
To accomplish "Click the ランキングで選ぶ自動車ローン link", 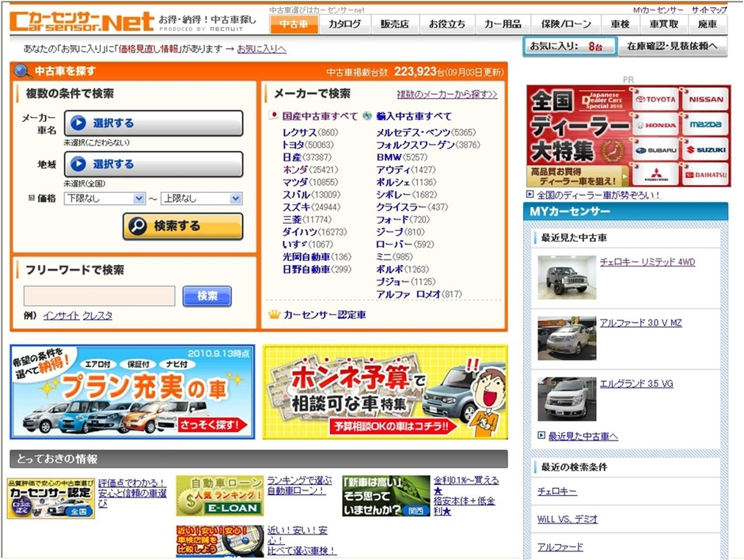I will pyautogui.click(x=299, y=486).
